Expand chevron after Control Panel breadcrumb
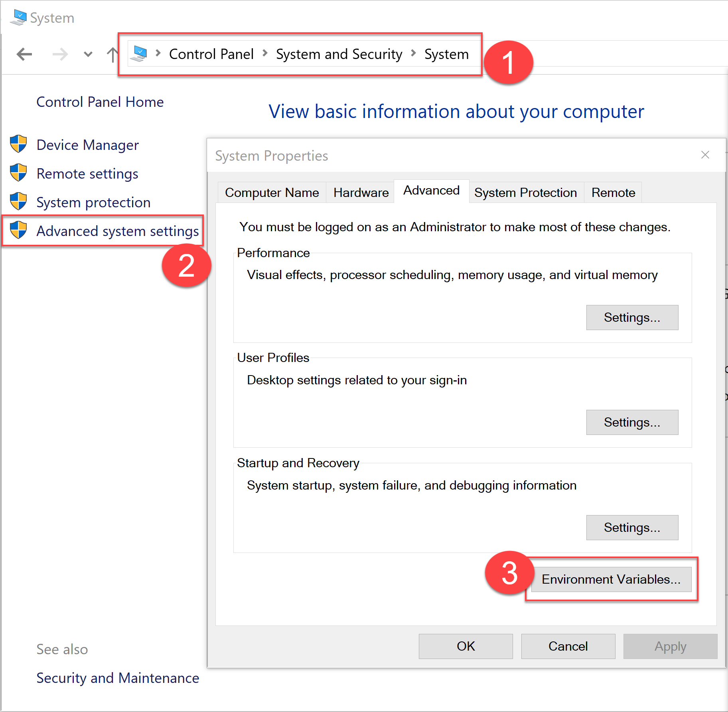The width and height of the screenshot is (728, 712). pyautogui.click(x=265, y=53)
